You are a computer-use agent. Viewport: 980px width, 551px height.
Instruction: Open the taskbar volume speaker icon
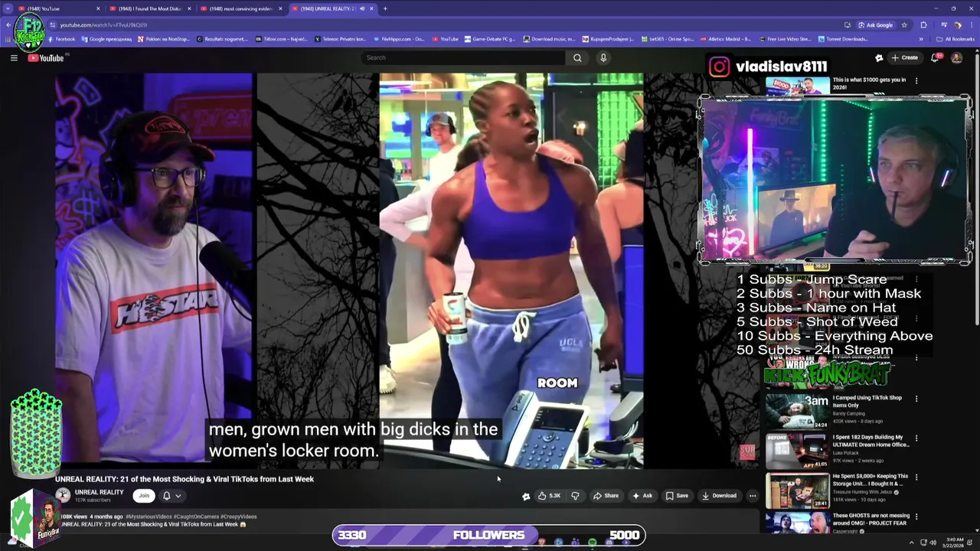933,543
